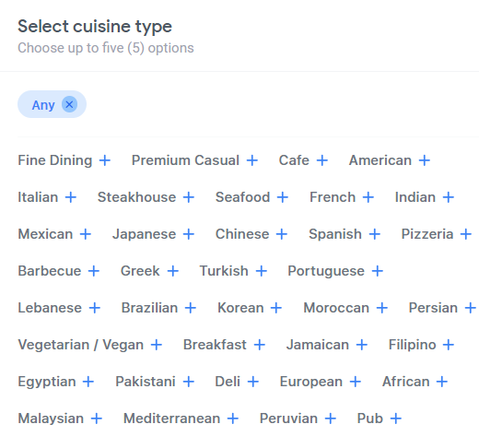Select the Greek cuisine option
Viewport: 479px width, 448px height.
coord(140,271)
